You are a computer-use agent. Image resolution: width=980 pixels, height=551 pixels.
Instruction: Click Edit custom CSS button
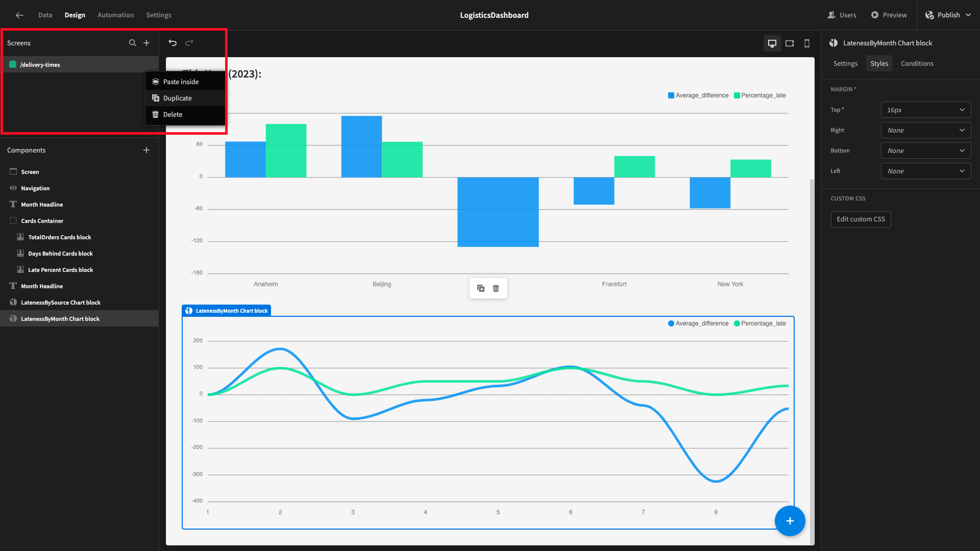point(861,219)
